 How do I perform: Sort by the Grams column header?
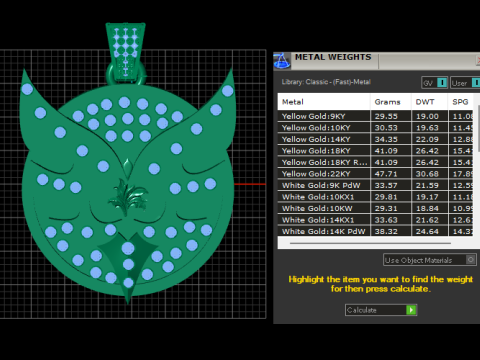coord(391,102)
